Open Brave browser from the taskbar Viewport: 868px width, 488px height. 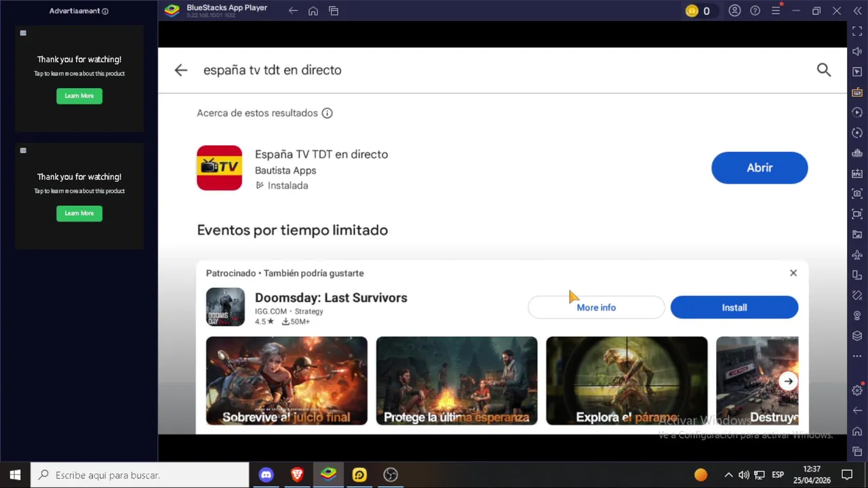[297, 475]
